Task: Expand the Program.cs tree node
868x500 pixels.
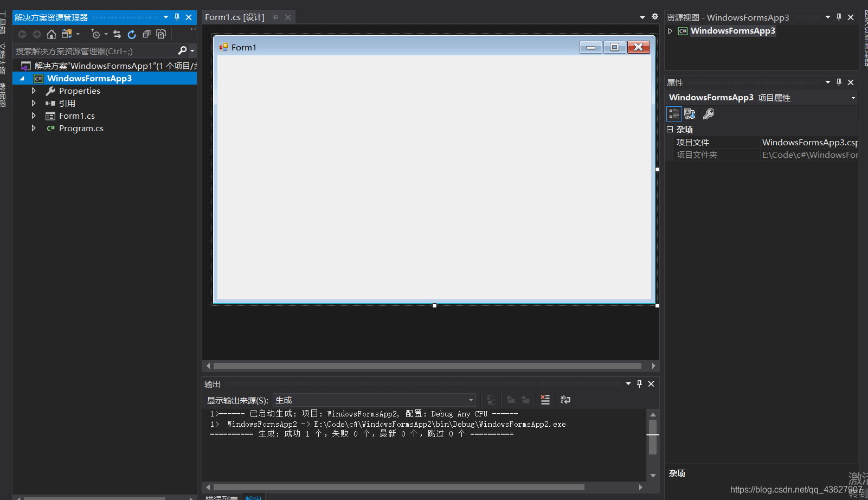Action: click(34, 128)
